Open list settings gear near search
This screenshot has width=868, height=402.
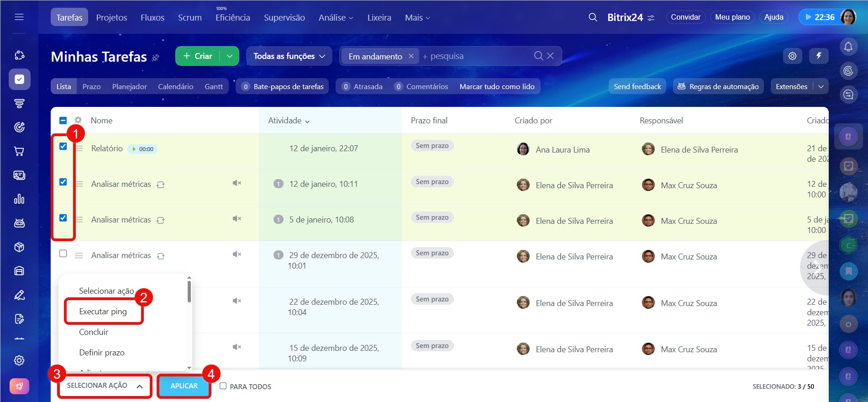792,56
